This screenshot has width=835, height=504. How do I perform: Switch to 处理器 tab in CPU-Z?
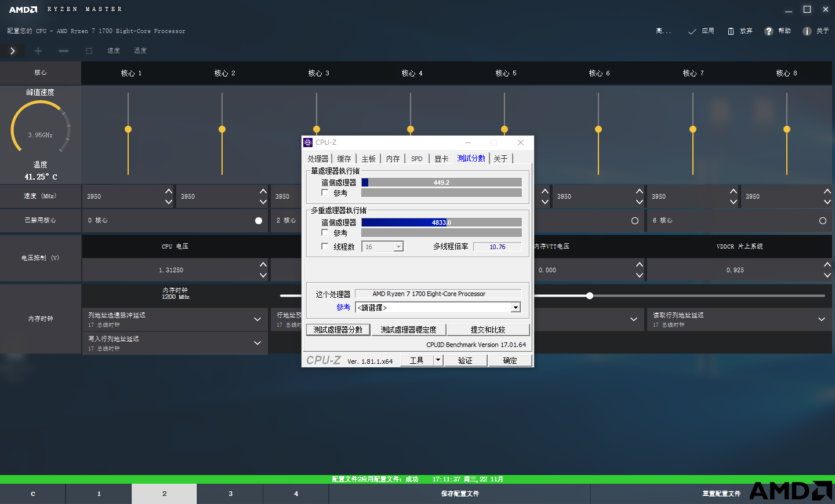coord(318,159)
